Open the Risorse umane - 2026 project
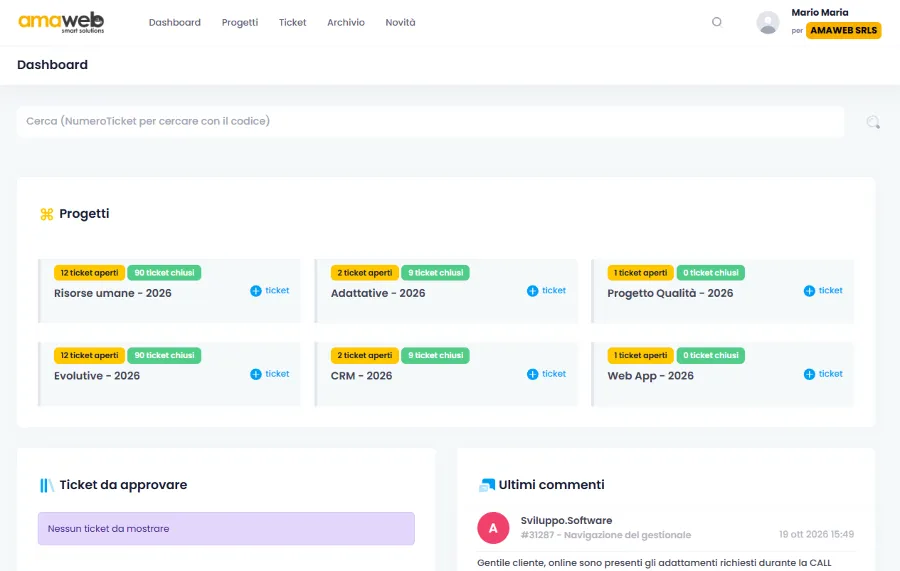The height and width of the screenshot is (571, 900). pos(112,293)
